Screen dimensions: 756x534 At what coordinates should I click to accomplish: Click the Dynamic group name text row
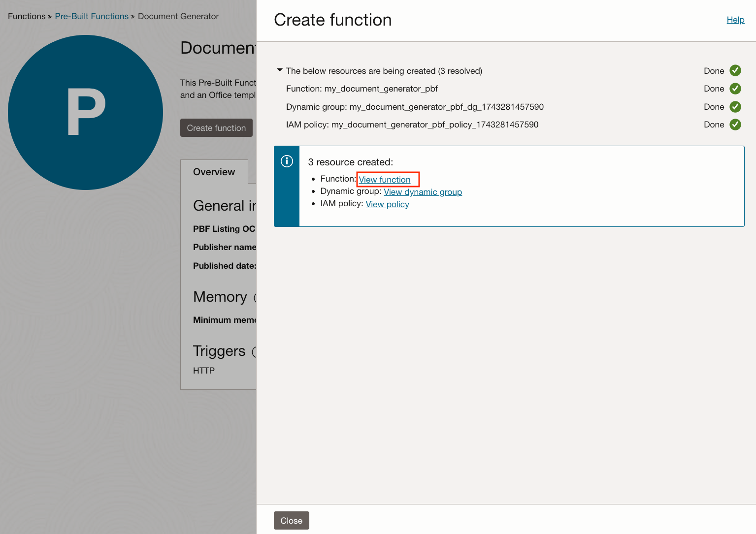click(415, 107)
